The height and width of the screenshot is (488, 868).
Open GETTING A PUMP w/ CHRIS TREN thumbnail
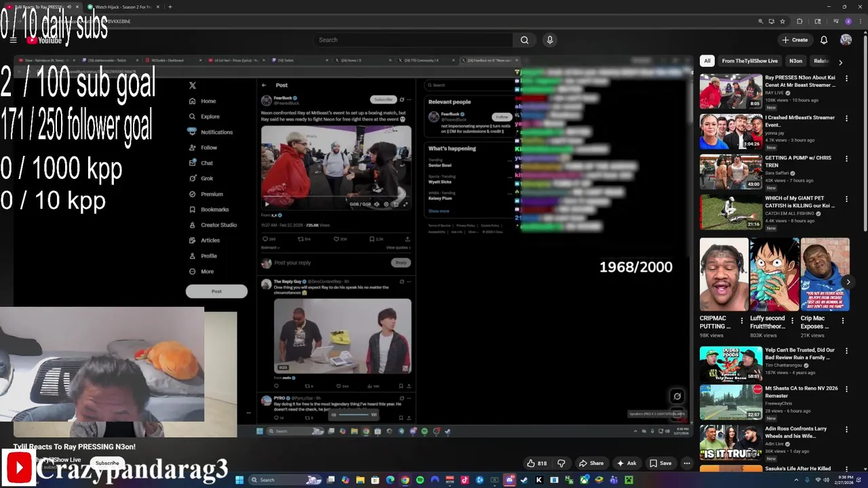[731, 171]
